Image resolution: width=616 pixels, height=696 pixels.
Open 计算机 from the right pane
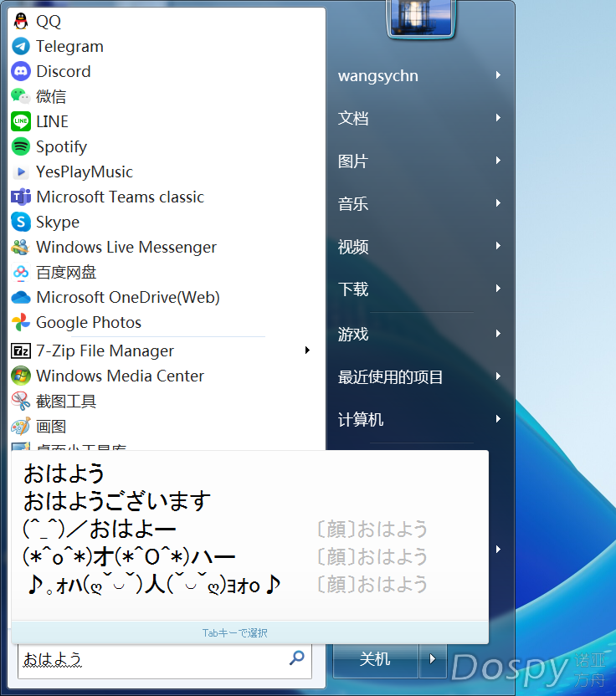[361, 419]
